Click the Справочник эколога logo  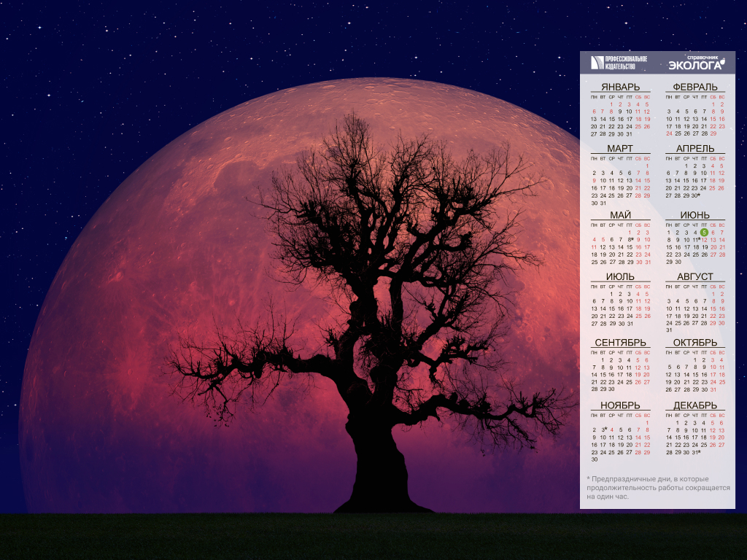[x=697, y=63]
